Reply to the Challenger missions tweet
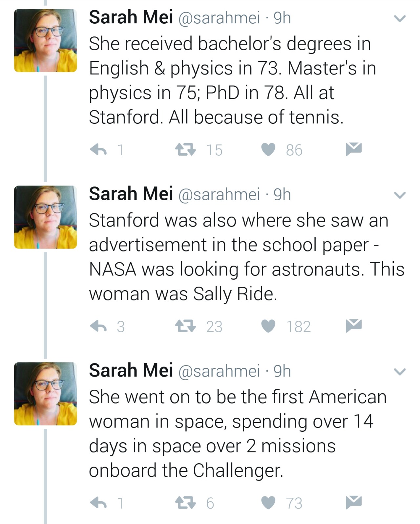The width and height of the screenshot is (420, 524). (98, 503)
